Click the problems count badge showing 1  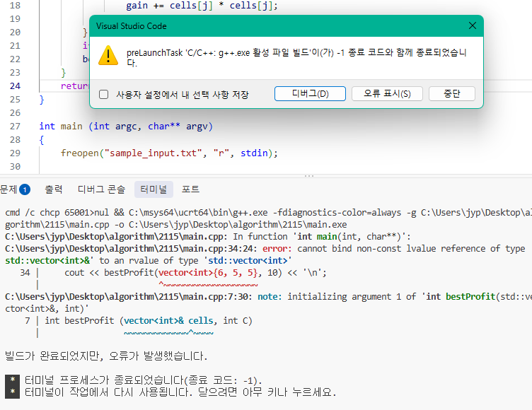(25, 189)
